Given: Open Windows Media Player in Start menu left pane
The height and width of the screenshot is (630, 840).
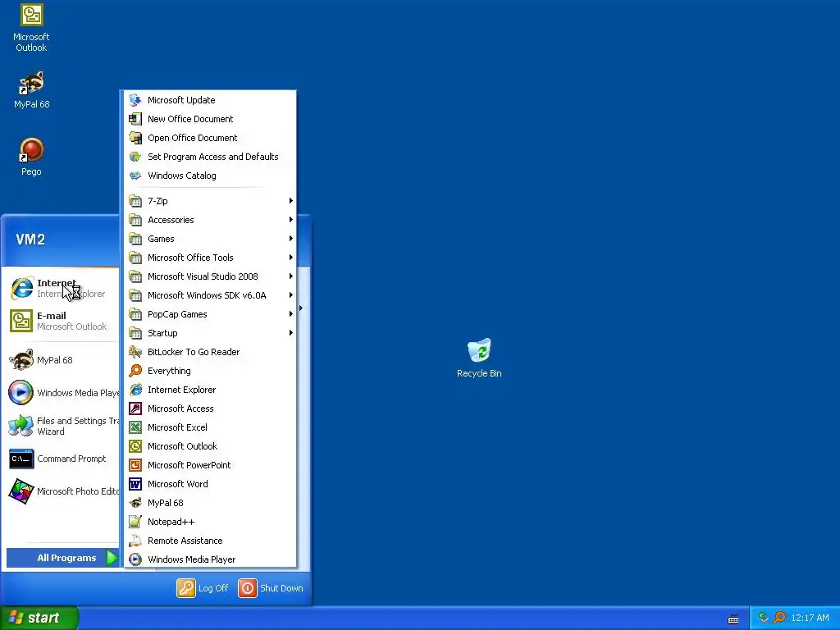Looking at the screenshot, I should coord(62,393).
